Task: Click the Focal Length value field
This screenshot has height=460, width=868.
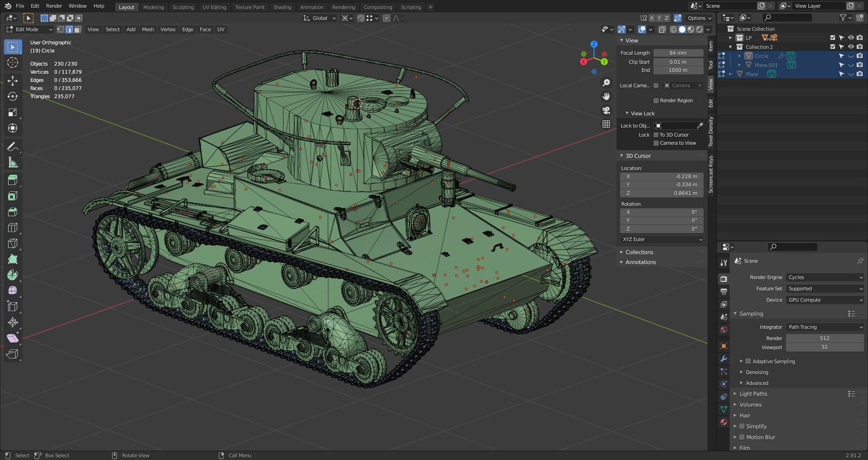Action: [678, 53]
